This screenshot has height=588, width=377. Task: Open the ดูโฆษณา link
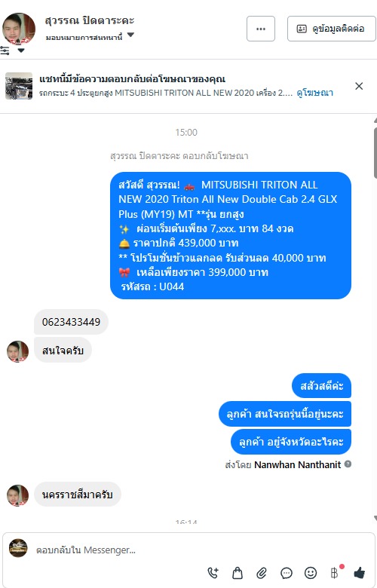pos(314,93)
